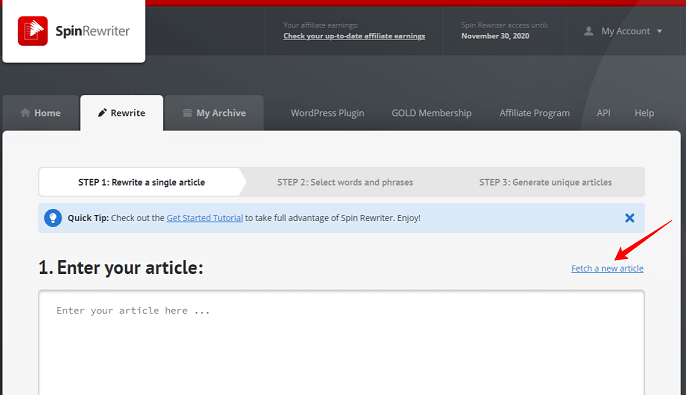Select STEP 3: Generate unique articles
This screenshot has height=395, width=686.
coord(545,182)
